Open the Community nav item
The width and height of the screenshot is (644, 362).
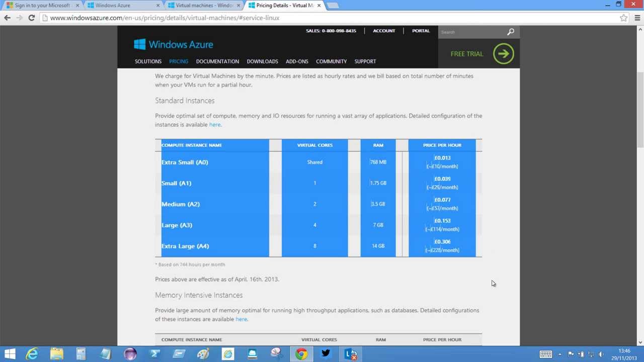click(331, 61)
